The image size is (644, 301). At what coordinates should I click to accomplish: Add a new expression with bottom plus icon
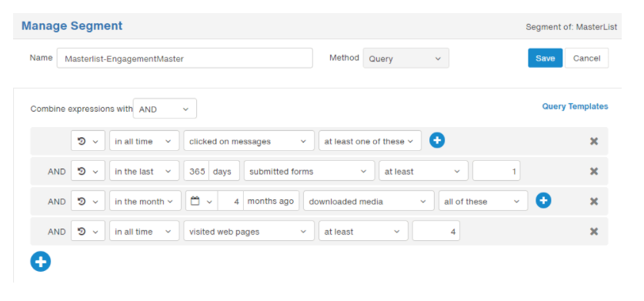pos(41,262)
